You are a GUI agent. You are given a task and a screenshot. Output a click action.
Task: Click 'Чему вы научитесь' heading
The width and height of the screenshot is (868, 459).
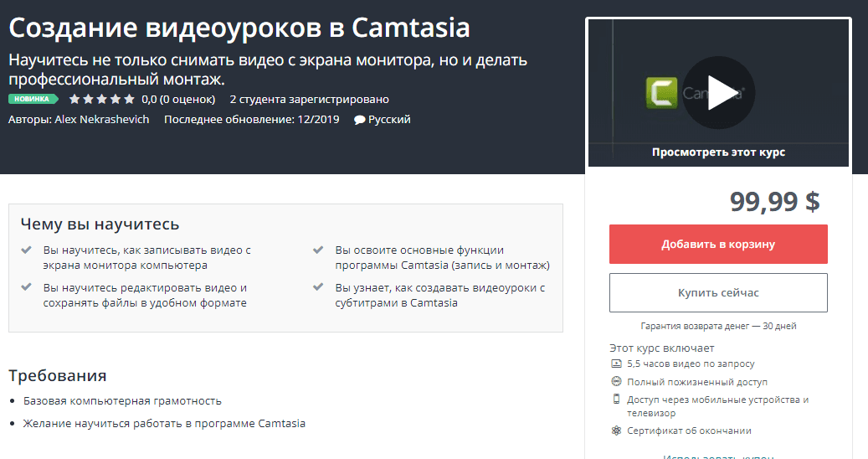tap(100, 224)
